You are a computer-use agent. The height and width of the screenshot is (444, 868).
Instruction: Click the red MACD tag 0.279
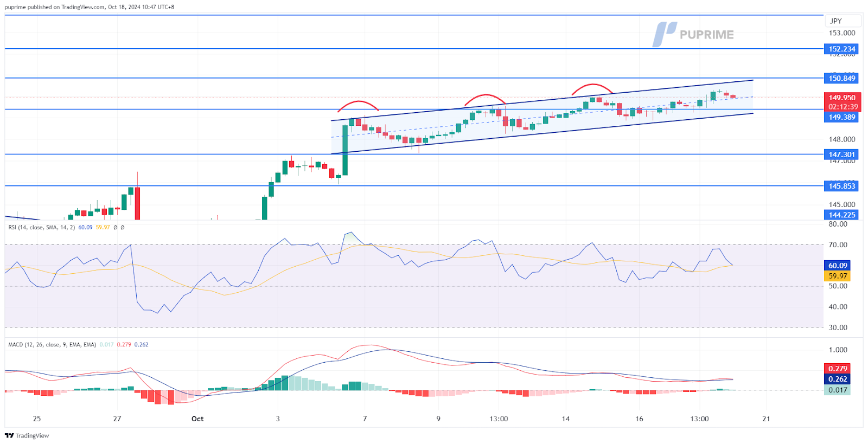(x=838, y=369)
